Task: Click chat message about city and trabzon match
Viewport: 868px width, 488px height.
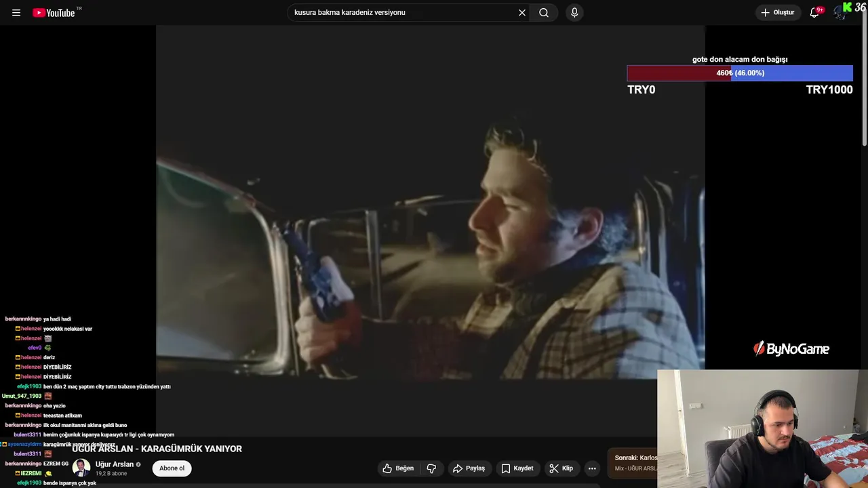Action: (107, 386)
